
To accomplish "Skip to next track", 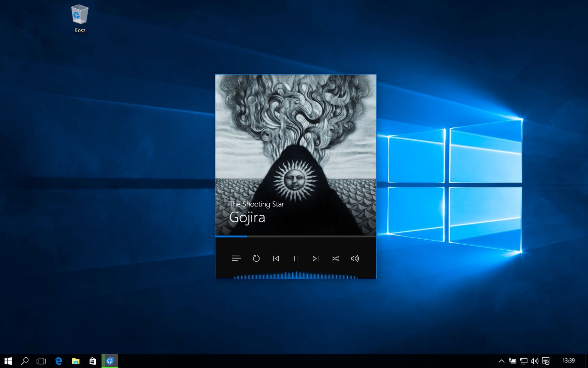I will [316, 258].
